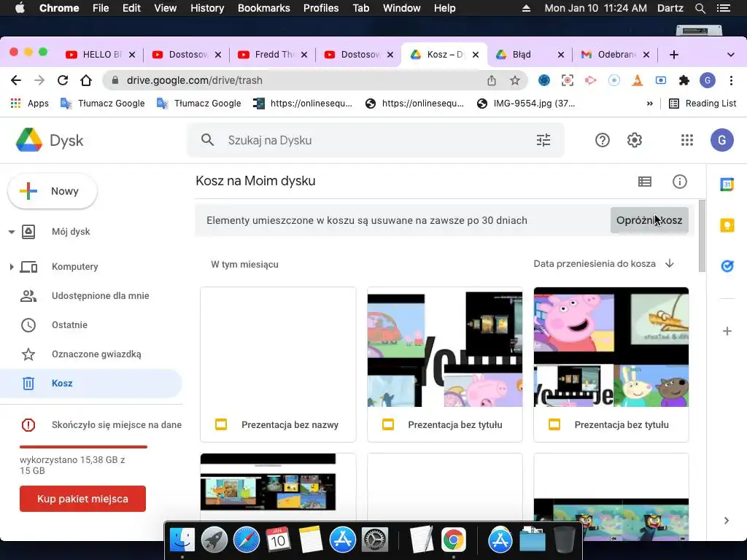Select the Peppa Pig face presentation thumbnail

coord(611,347)
